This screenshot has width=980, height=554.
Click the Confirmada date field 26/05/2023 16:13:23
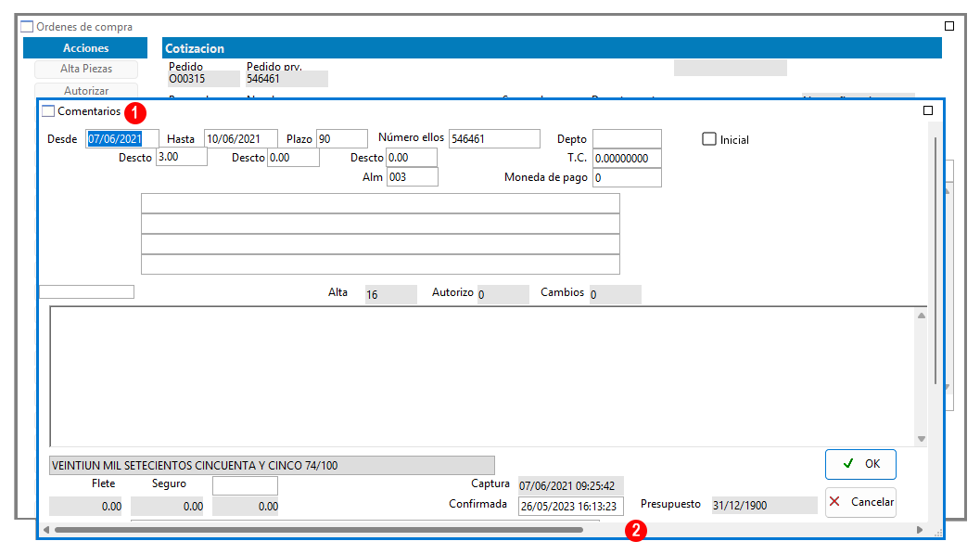pyautogui.click(x=570, y=506)
